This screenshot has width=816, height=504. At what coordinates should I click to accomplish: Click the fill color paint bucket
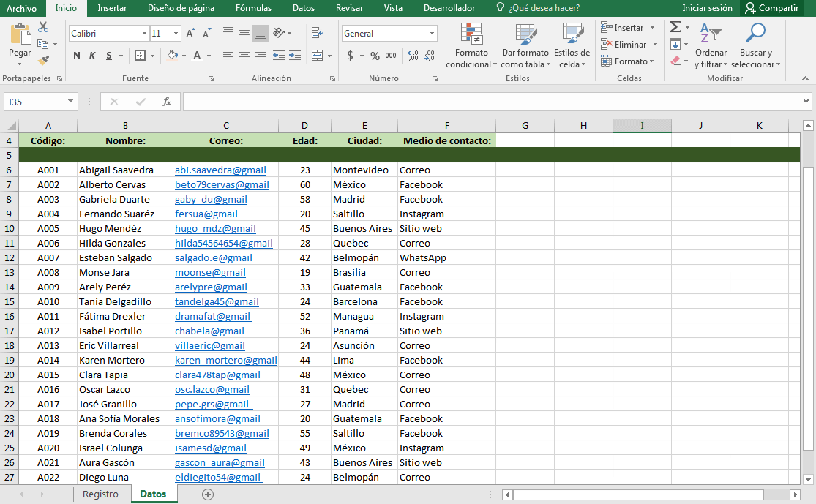coord(171,56)
